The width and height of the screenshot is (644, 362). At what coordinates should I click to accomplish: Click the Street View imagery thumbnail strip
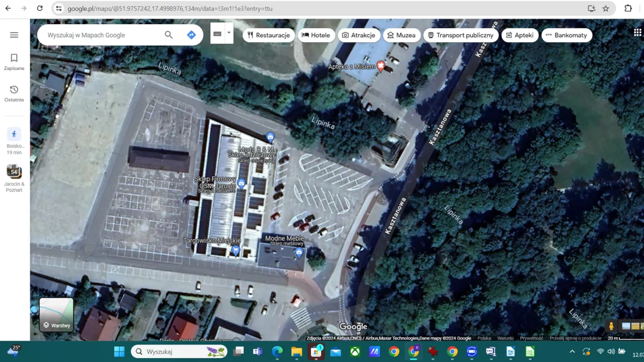633,326
